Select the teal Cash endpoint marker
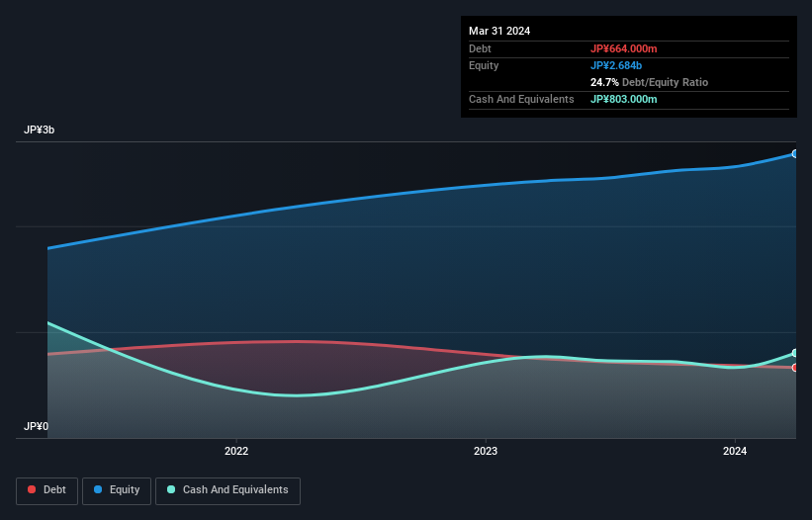Viewport: 812px width, 520px height. pos(795,353)
